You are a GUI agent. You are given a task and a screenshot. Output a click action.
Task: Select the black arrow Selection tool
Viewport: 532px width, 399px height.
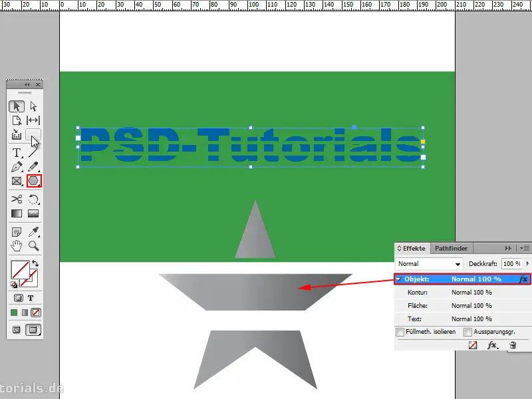click(x=16, y=106)
